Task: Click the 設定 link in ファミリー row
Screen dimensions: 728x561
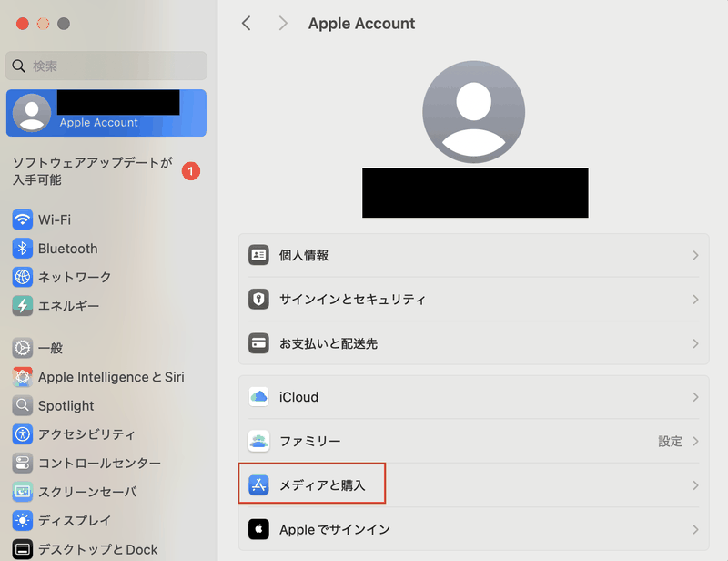Action: [x=670, y=441]
